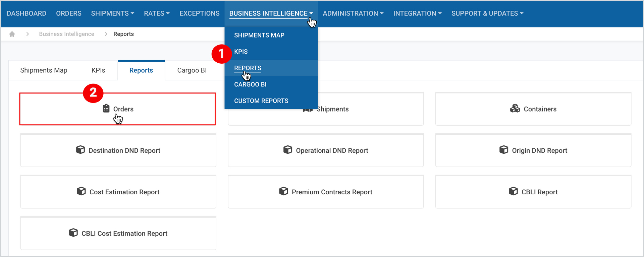The image size is (644, 257).
Task: Open the CBLI Cost Estimation Report card
Action: pos(118,234)
